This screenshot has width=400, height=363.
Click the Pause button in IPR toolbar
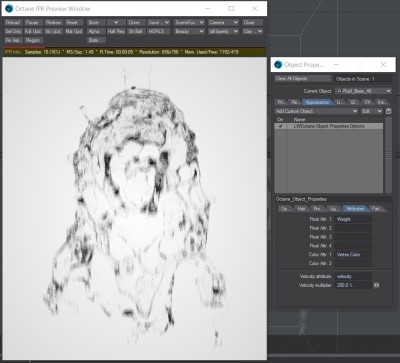(x=33, y=22)
